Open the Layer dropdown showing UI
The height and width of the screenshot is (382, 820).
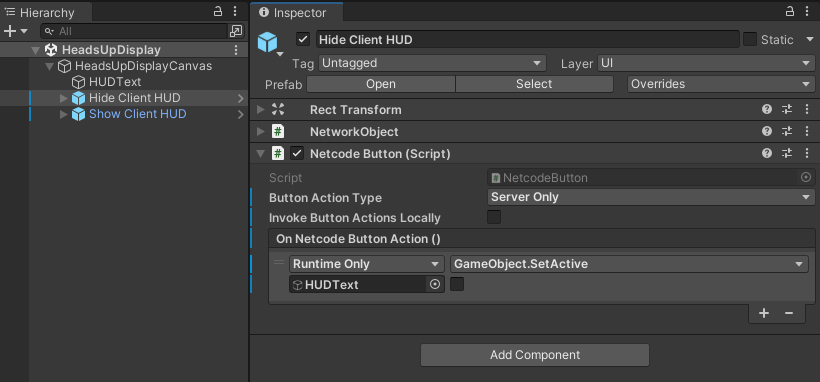pyautogui.click(x=706, y=63)
